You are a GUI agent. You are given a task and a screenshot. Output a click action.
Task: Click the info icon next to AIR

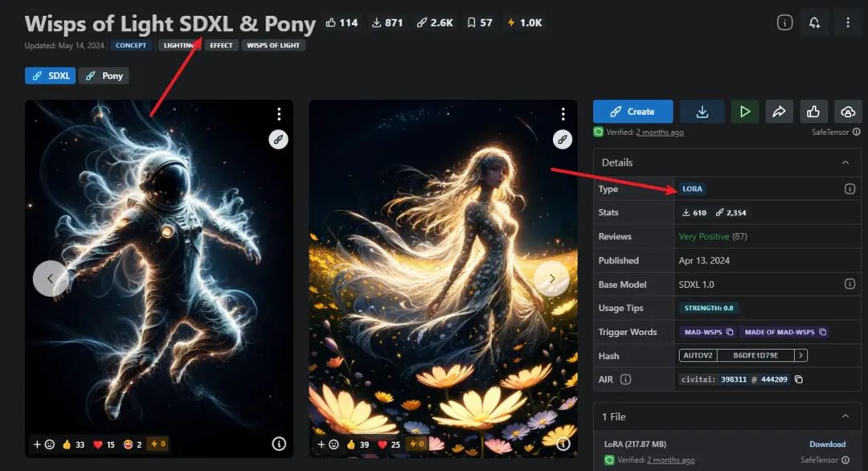coord(625,379)
